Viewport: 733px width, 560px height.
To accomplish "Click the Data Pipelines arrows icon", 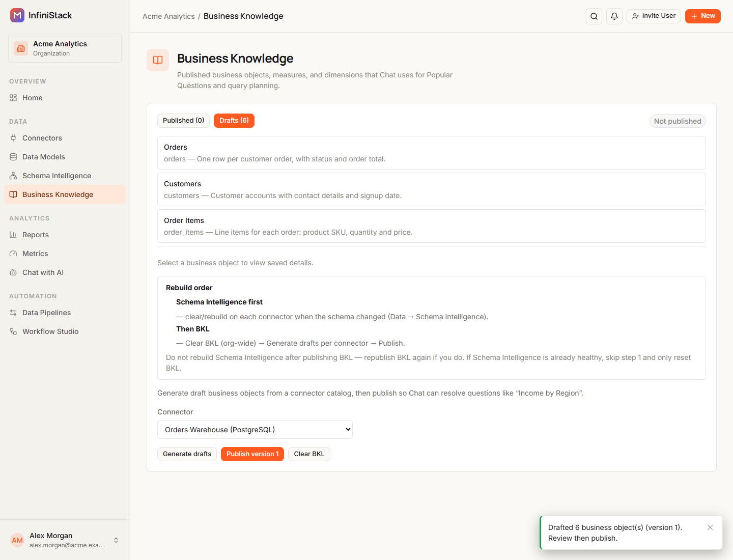I will pyautogui.click(x=13, y=313).
